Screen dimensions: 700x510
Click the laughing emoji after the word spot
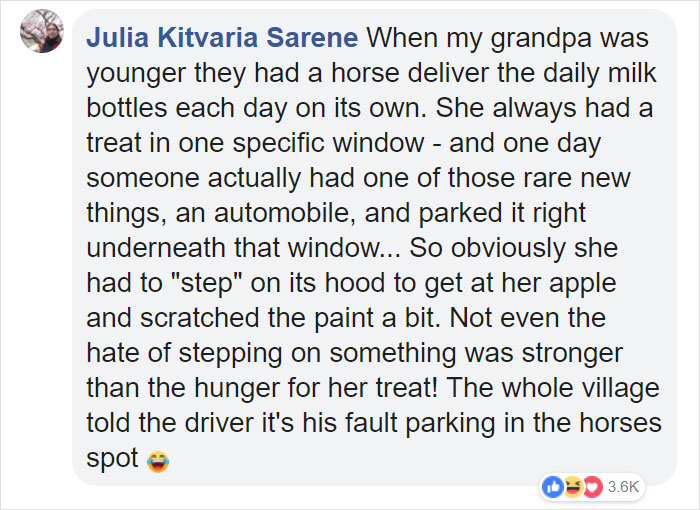coord(156,461)
